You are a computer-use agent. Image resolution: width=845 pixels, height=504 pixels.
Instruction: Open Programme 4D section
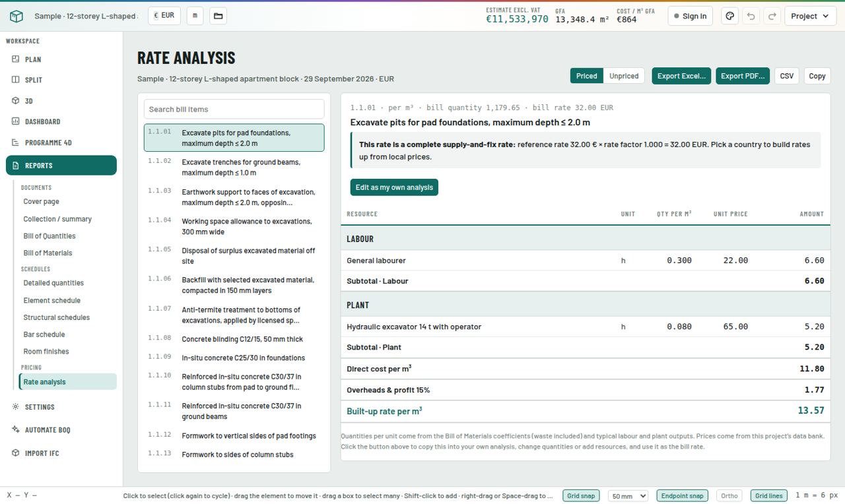[61, 142]
